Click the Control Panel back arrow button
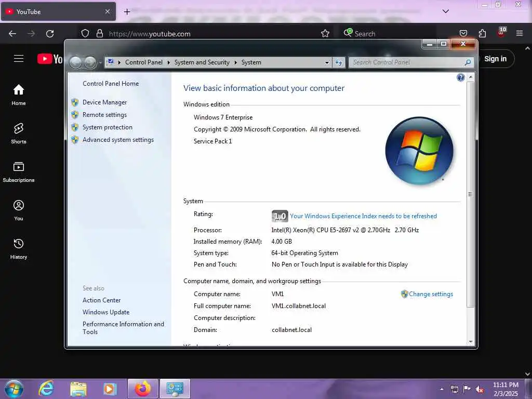 click(x=76, y=62)
